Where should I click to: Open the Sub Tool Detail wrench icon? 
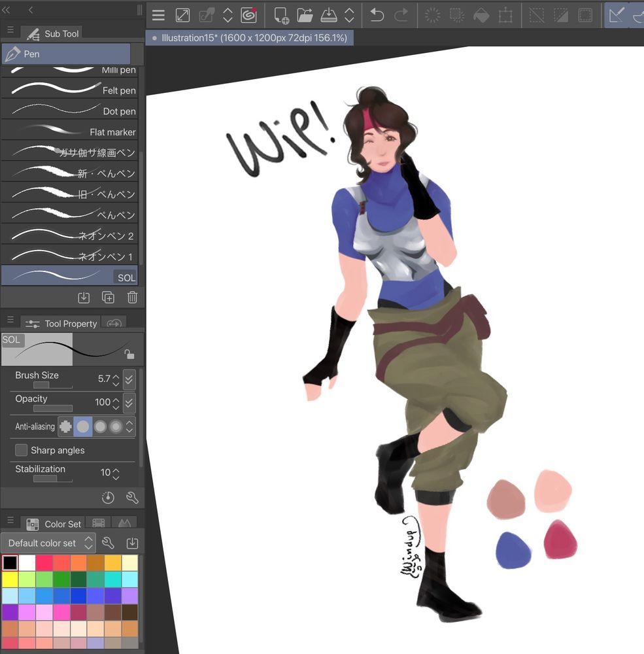click(132, 498)
